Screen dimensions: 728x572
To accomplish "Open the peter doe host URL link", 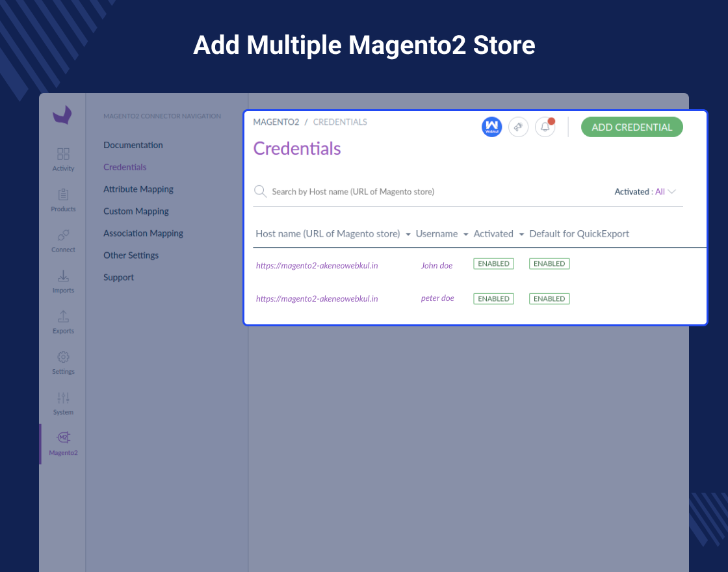I will pyautogui.click(x=317, y=298).
